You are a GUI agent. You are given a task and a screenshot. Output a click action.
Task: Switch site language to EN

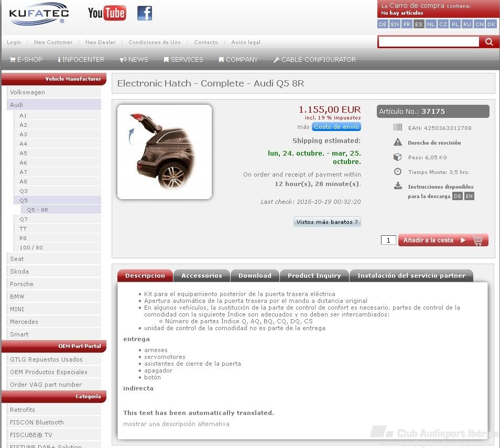tap(395, 24)
